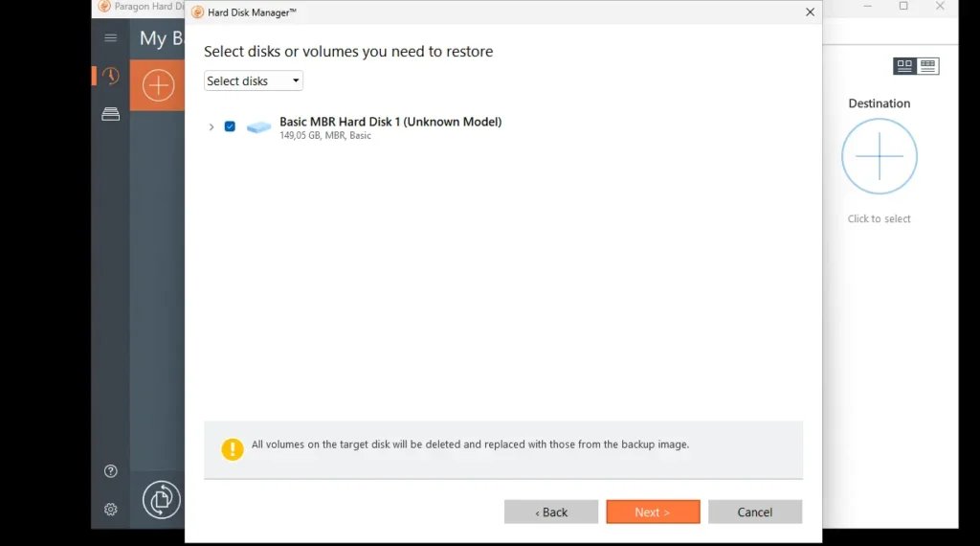The image size is (980, 546).
Task: Click the Next button
Action: [653, 512]
